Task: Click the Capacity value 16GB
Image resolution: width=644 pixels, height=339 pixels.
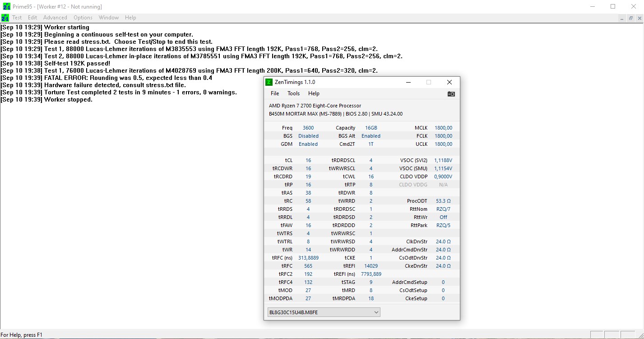Action: 371,128
